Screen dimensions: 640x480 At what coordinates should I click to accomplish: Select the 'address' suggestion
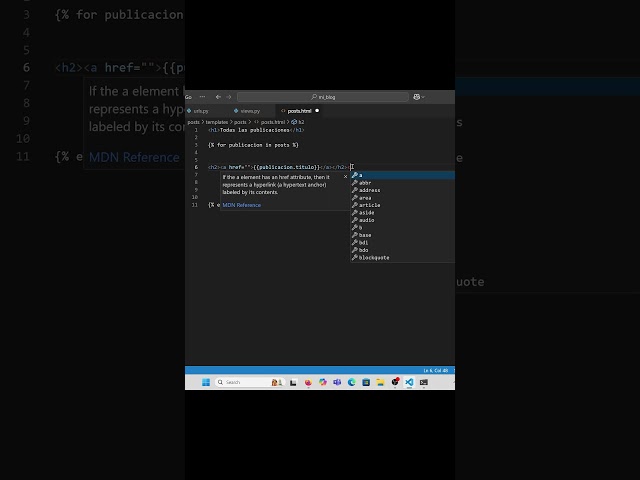402,190
